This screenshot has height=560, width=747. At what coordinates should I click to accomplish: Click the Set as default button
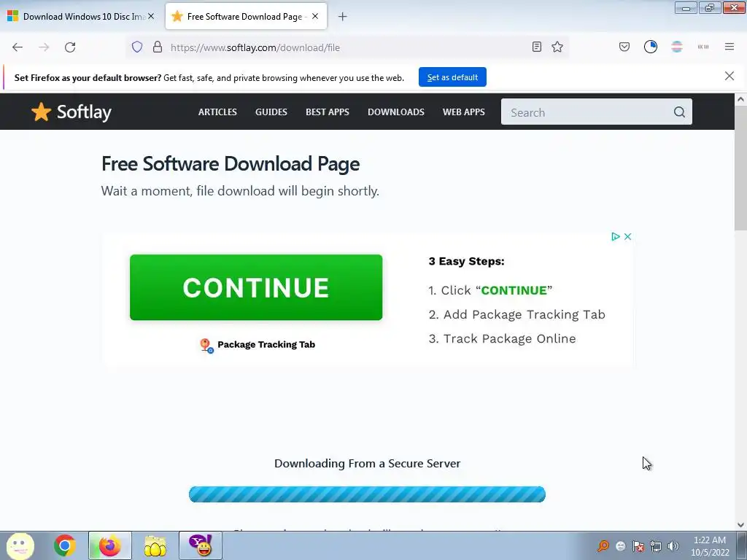[452, 77]
